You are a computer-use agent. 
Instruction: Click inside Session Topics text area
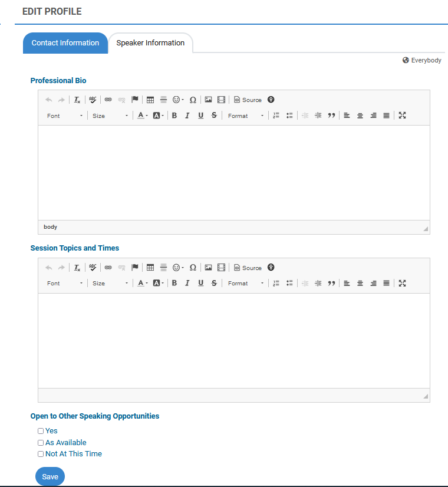click(x=233, y=340)
